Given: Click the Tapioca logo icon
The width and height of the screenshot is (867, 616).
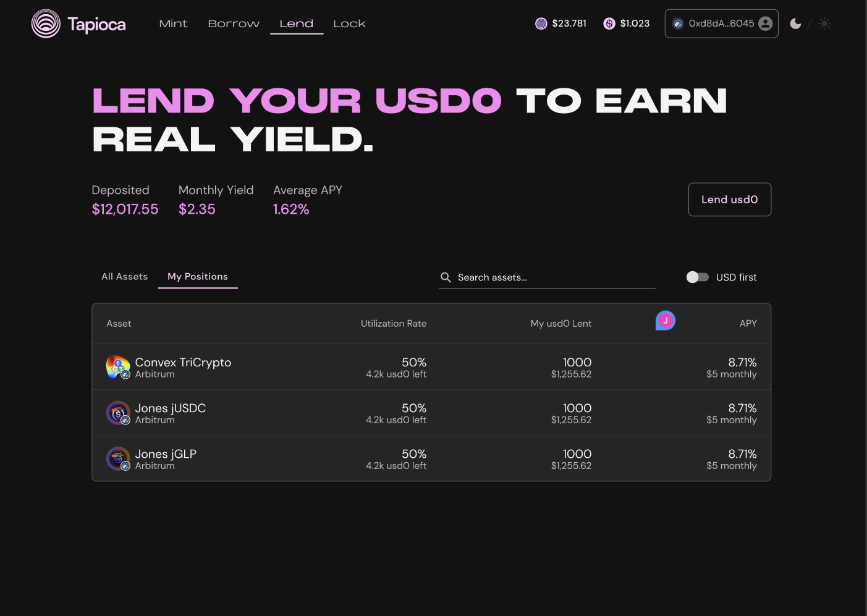Looking at the screenshot, I should click(46, 23).
